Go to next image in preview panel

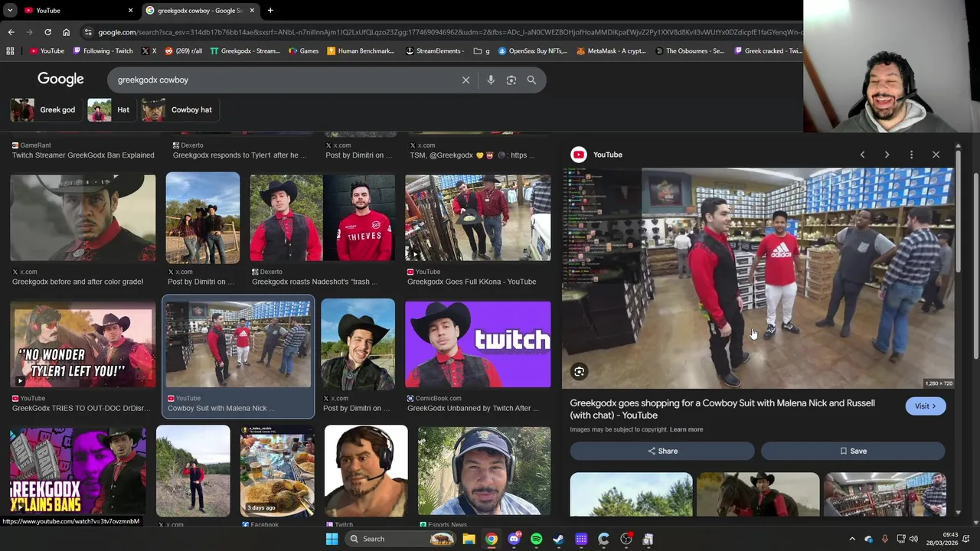point(887,155)
